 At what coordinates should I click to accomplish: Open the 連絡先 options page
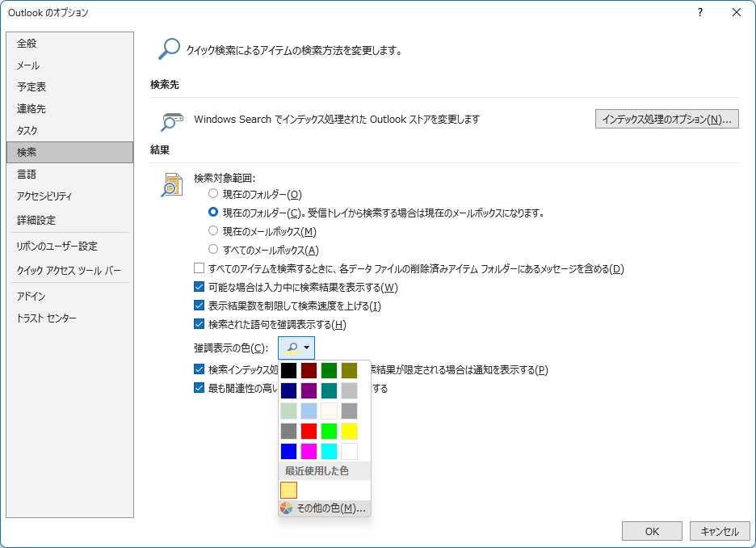[70, 108]
